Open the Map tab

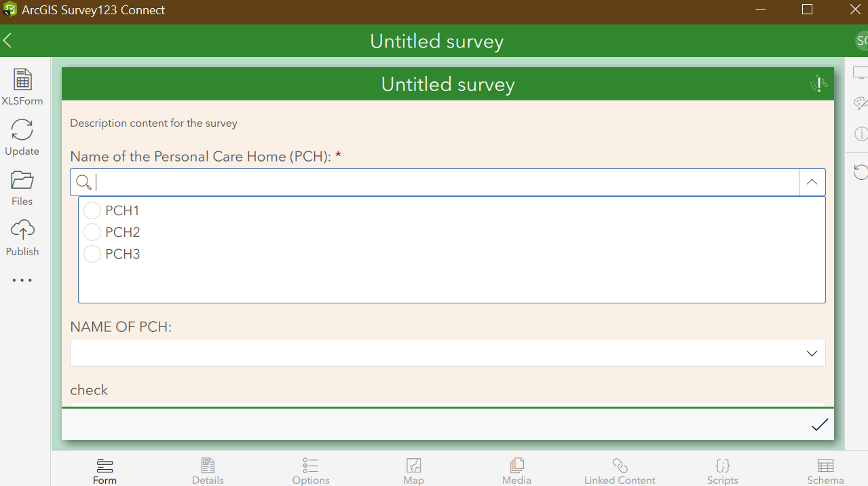point(413,470)
